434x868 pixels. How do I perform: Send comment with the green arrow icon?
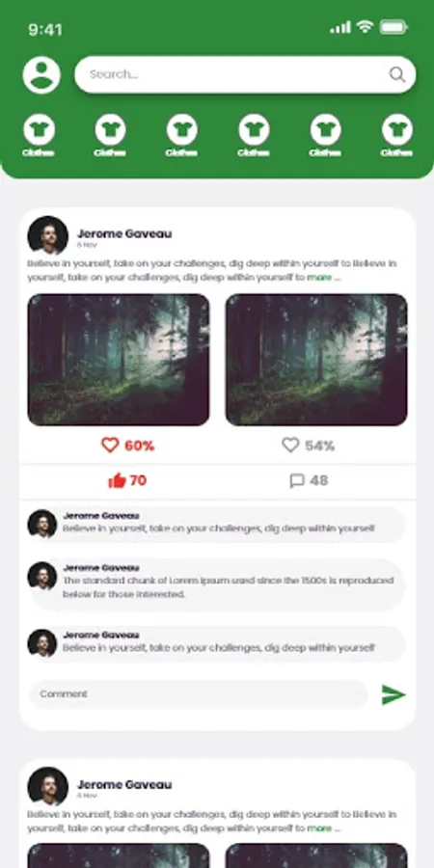(x=393, y=694)
